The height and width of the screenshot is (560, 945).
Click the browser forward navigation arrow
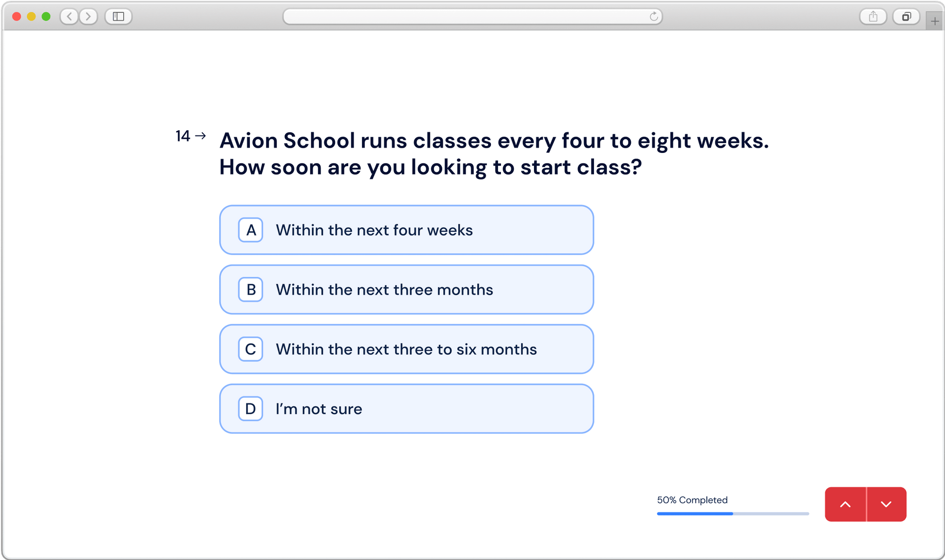click(x=88, y=17)
